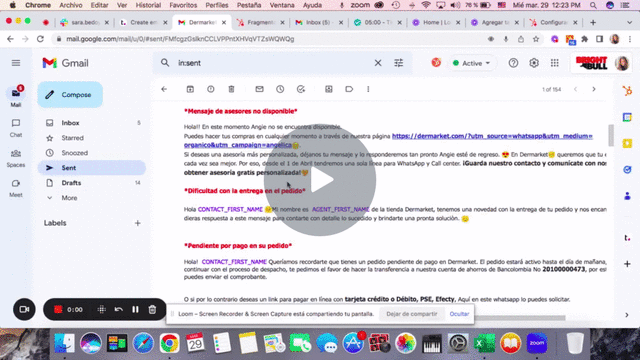Open Google apps grid
The height and width of the screenshot is (360, 640).
pos(555,63)
